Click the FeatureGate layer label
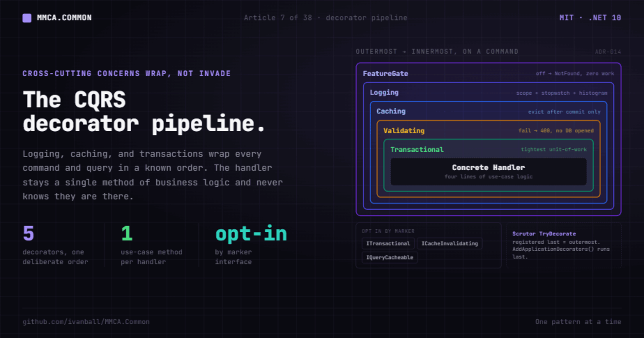The image size is (644, 338). click(385, 74)
